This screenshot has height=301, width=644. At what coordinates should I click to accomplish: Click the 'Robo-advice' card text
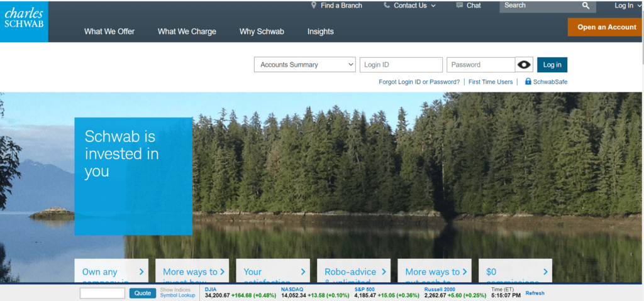point(350,272)
